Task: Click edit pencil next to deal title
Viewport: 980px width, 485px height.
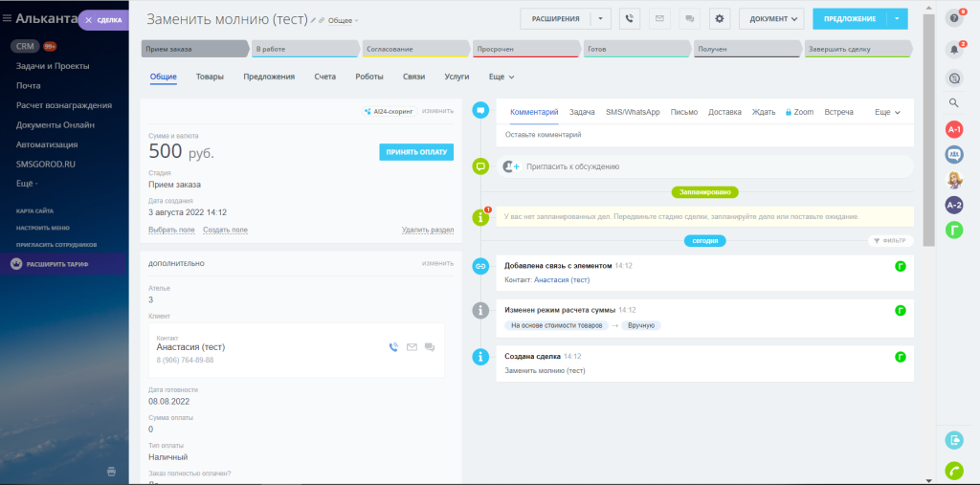Action: tap(314, 21)
